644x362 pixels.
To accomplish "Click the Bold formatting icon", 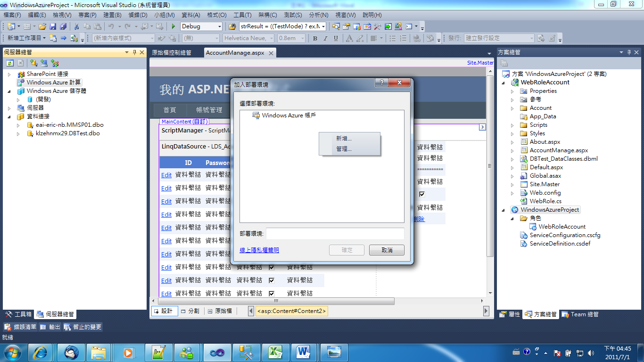I will pos(315,38).
